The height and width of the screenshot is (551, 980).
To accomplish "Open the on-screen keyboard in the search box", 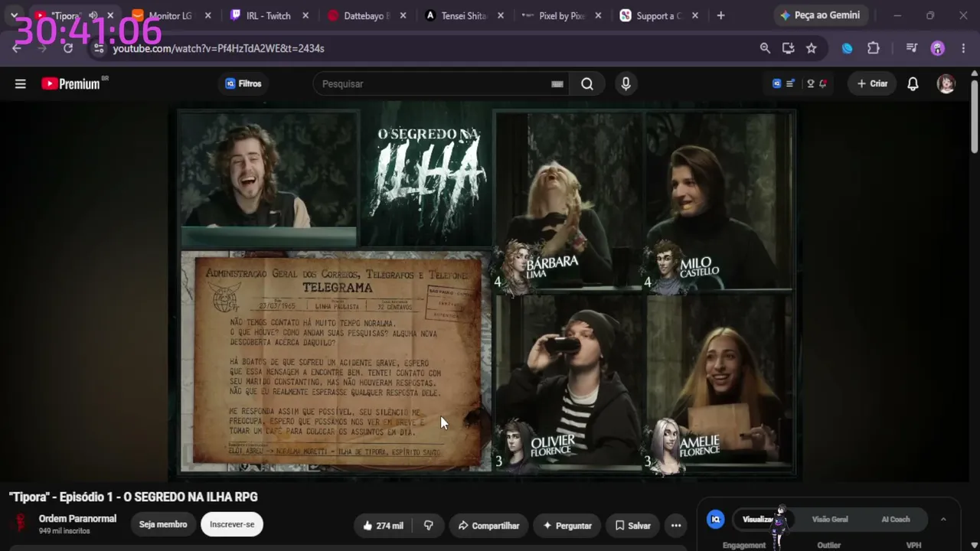I will [557, 84].
